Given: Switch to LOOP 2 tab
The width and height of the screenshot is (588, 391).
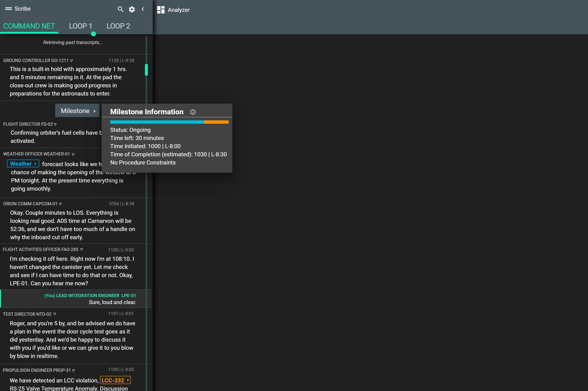Looking at the screenshot, I should click(x=118, y=26).
